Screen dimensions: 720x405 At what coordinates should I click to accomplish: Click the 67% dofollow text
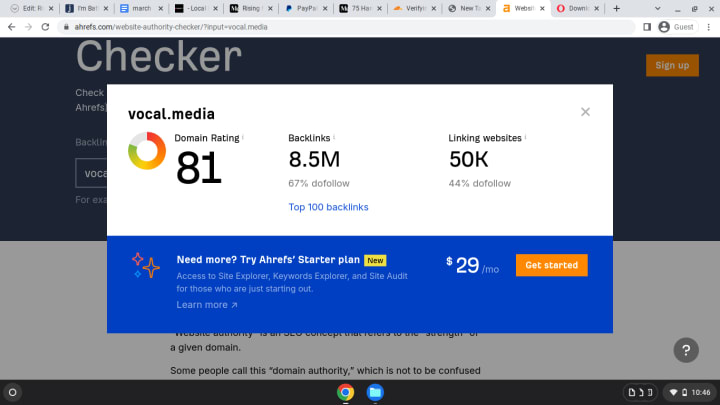point(319,184)
